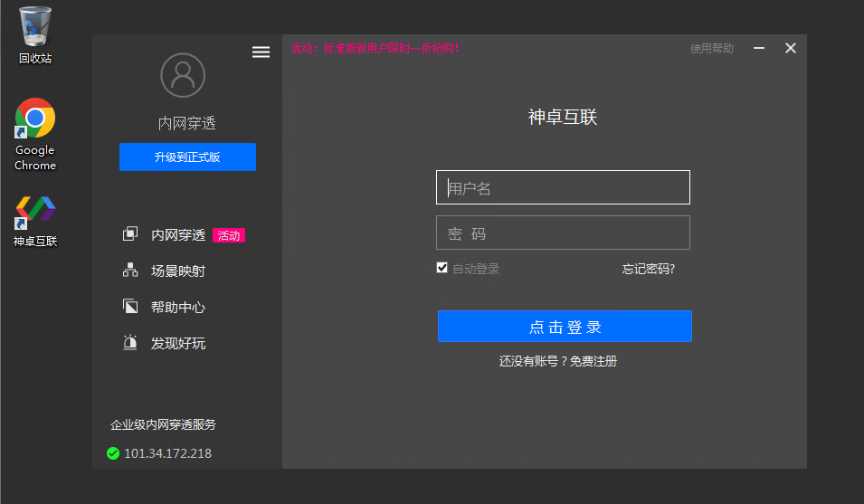
Task: Select the Google Chrome desktop shortcut
Action: click(34, 135)
